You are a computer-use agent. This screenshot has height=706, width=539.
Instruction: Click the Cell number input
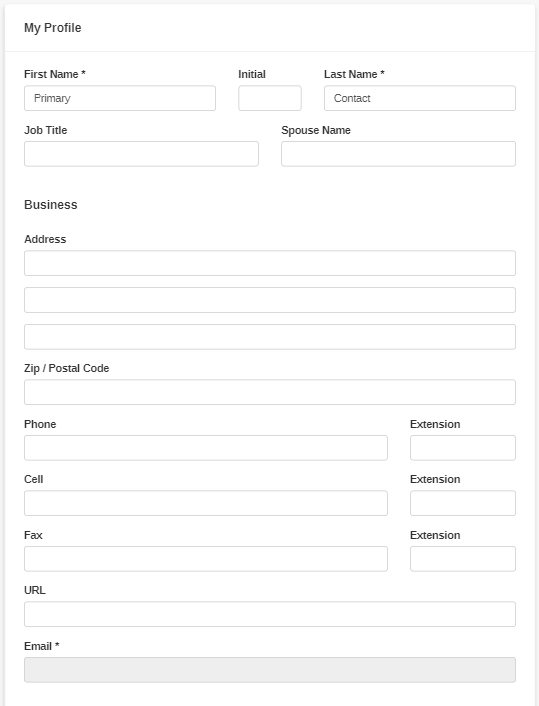pos(206,503)
